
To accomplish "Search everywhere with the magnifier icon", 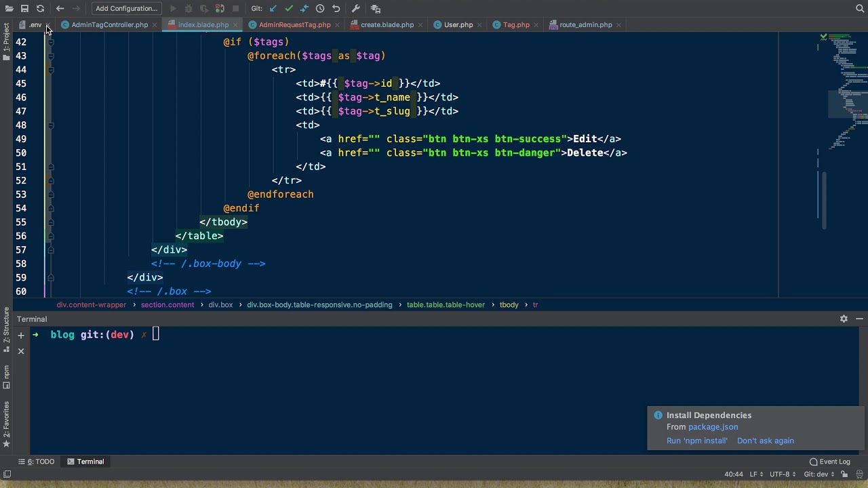I will pos(860,8).
